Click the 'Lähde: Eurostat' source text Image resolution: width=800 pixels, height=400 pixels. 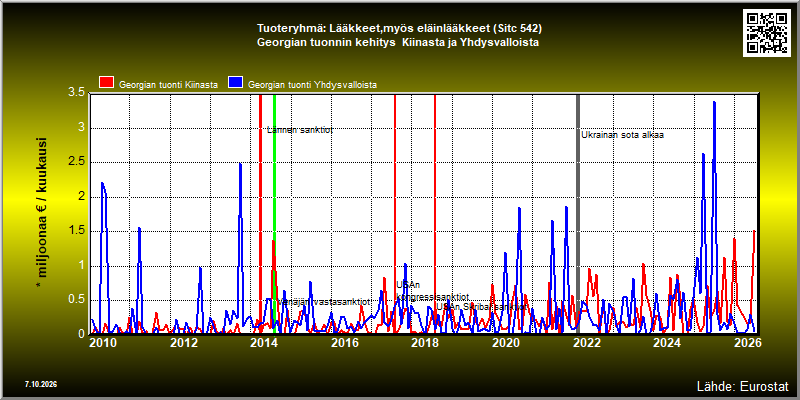tap(743, 385)
